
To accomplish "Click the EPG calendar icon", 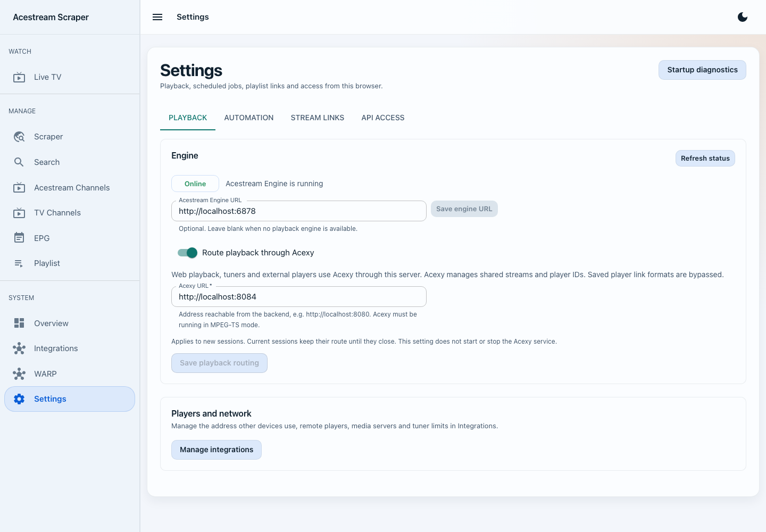I will [19, 238].
